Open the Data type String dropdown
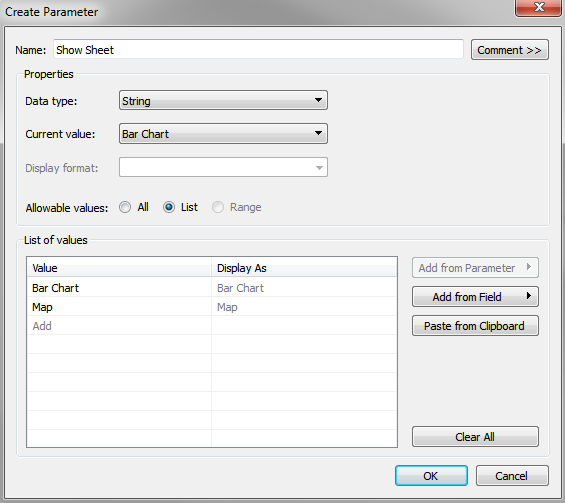 tap(223, 101)
